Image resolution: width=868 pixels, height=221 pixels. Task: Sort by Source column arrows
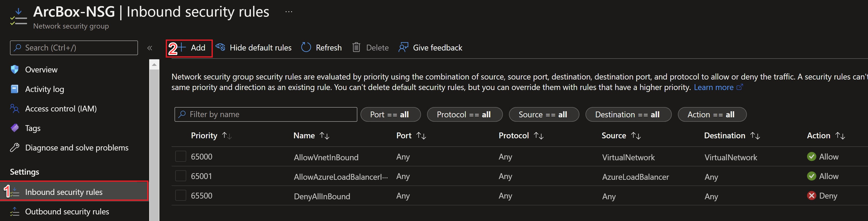[x=636, y=136]
